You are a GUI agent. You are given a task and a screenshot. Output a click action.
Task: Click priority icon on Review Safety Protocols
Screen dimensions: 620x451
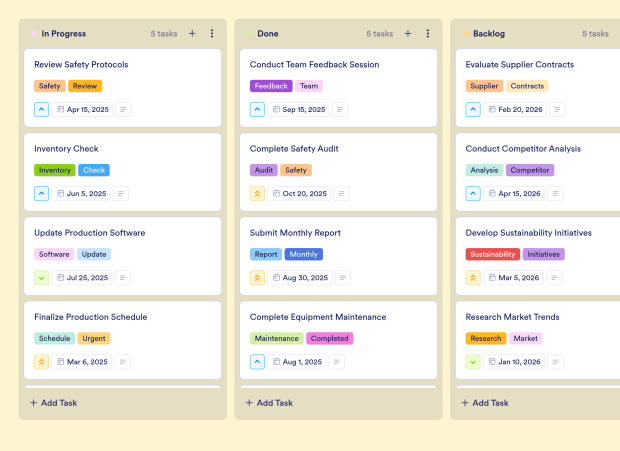point(42,109)
